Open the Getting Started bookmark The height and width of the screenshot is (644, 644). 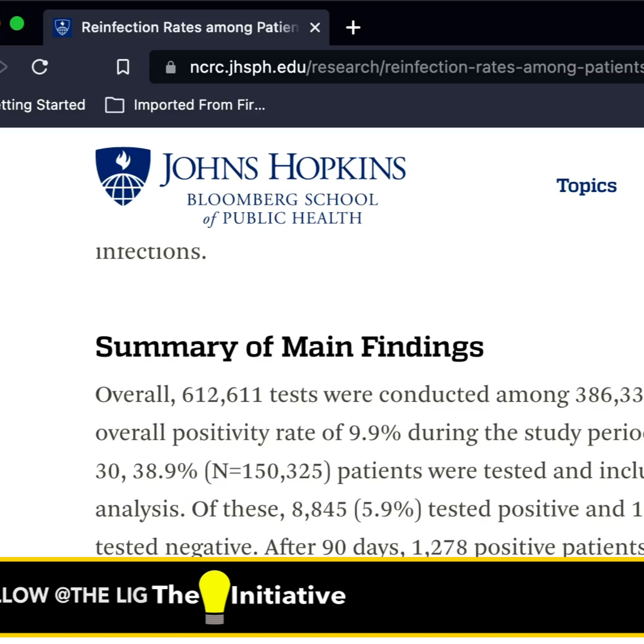click(43, 105)
